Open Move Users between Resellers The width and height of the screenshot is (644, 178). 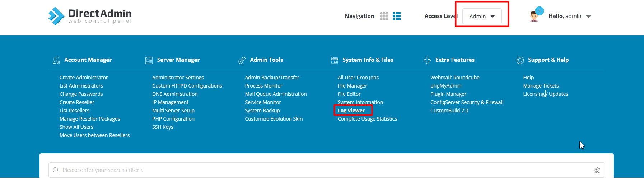pyautogui.click(x=94, y=135)
